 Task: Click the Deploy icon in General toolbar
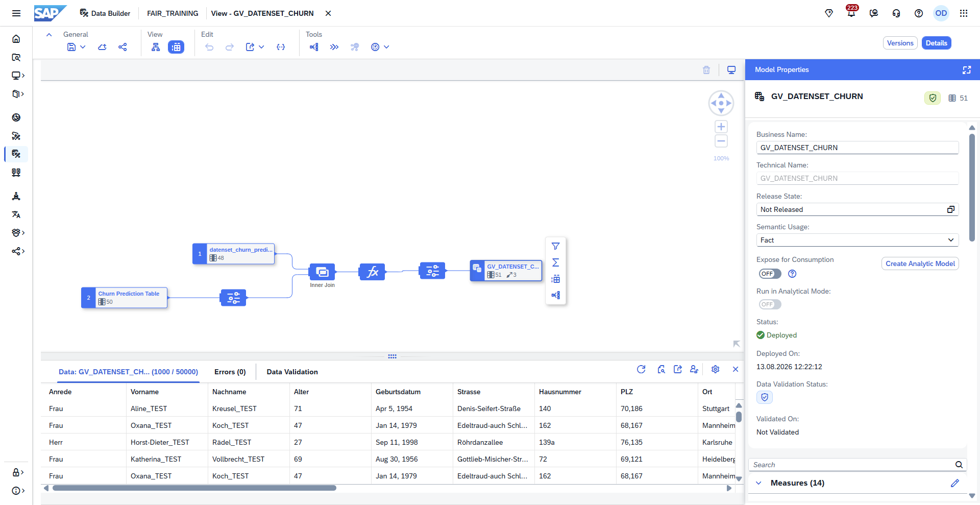click(102, 47)
